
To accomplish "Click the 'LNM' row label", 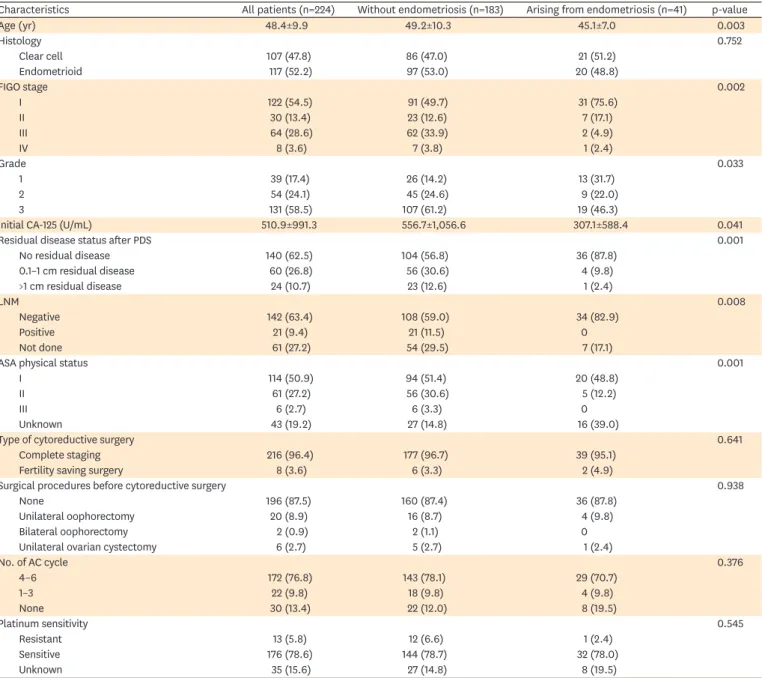I will (9, 301).
